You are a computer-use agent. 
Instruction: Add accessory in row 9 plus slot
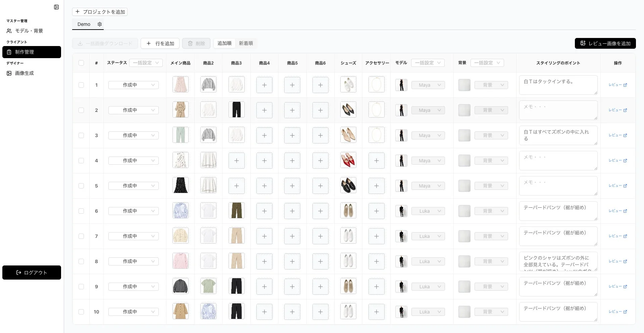[377, 287]
